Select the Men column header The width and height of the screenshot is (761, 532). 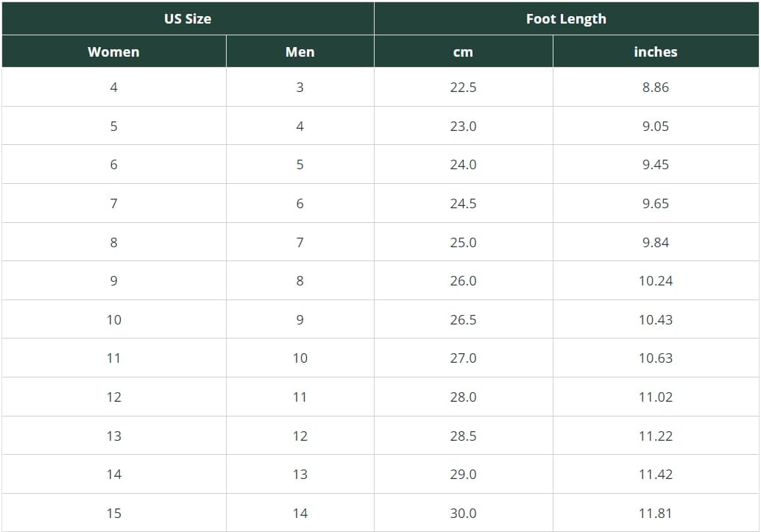300,52
